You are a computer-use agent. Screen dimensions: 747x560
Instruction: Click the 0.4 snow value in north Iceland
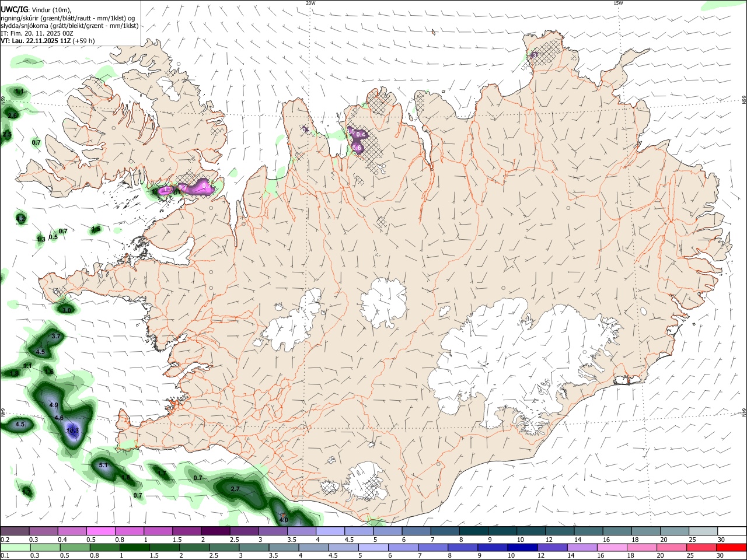click(361, 135)
